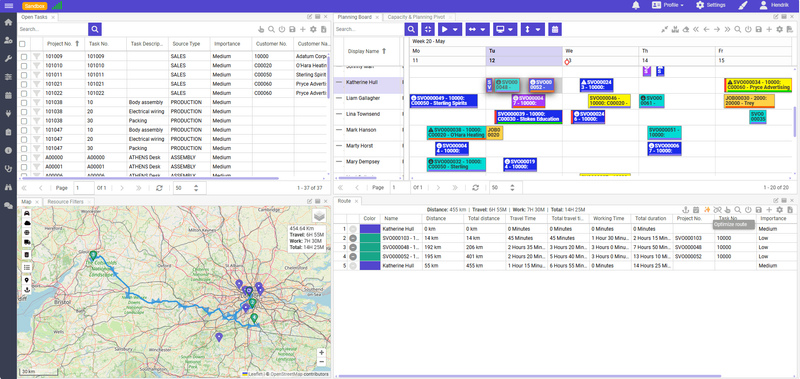
Task: Switch to the Capacity & Planning Pivot tab
Action: pyautogui.click(x=416, y=17)
